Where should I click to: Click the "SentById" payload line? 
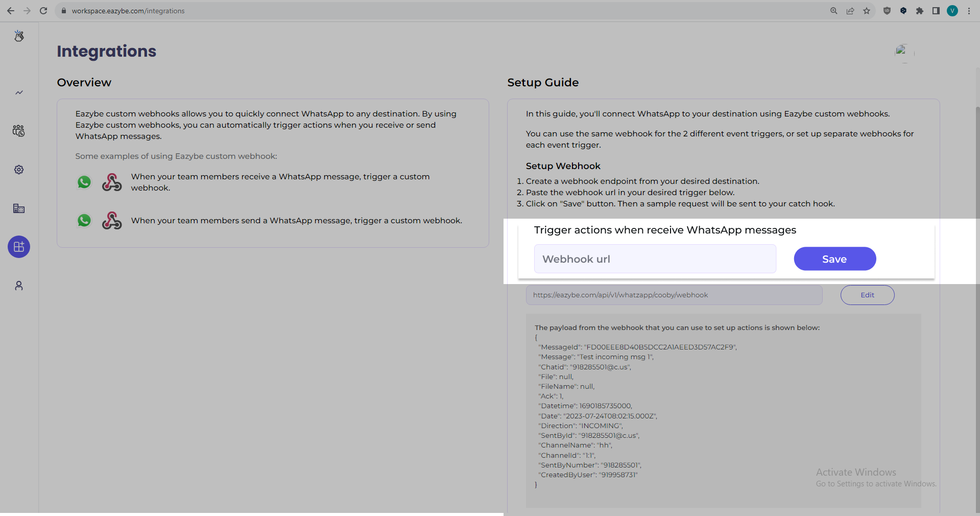[589, 435]
